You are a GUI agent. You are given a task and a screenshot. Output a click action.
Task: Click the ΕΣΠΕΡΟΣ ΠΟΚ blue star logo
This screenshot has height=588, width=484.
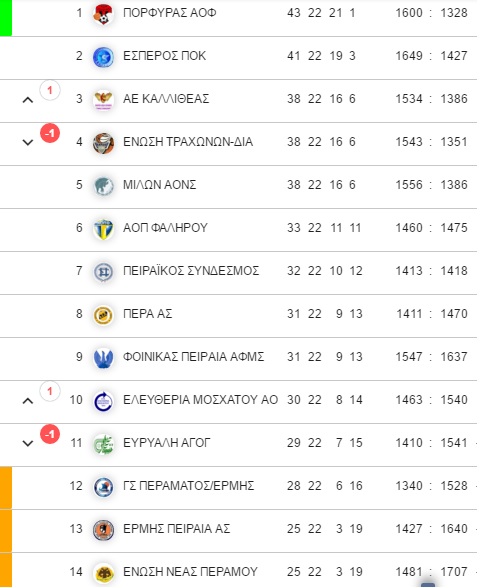[x=103, y=57]
